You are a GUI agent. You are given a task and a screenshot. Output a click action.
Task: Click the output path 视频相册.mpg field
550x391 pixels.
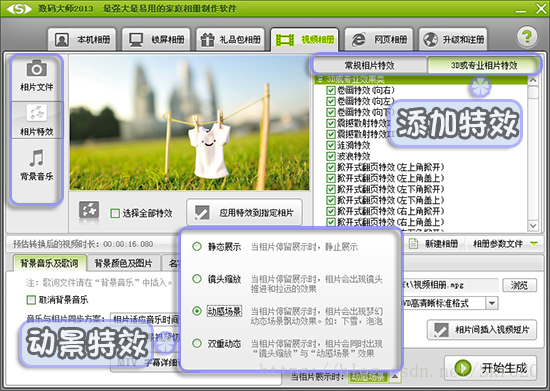[x=450, y=285]
